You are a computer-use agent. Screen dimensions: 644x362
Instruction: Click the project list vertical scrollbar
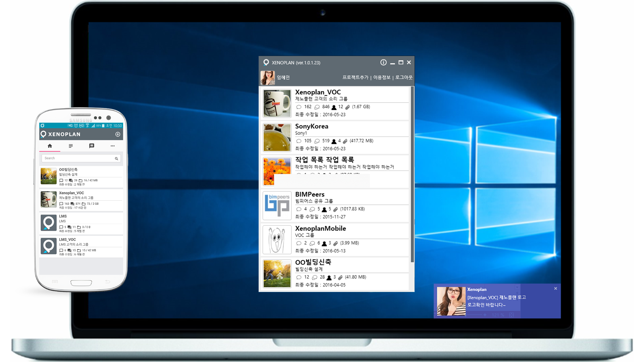tap(412, 174)
